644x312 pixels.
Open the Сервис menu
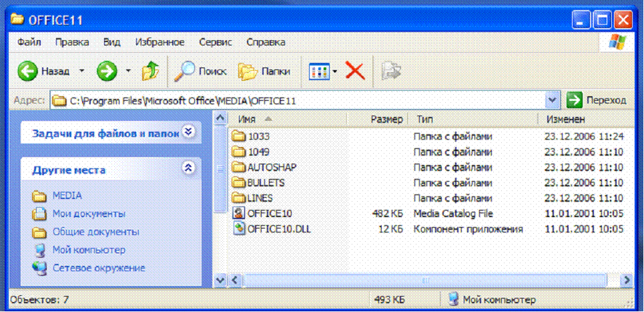(x=216, y=42)
